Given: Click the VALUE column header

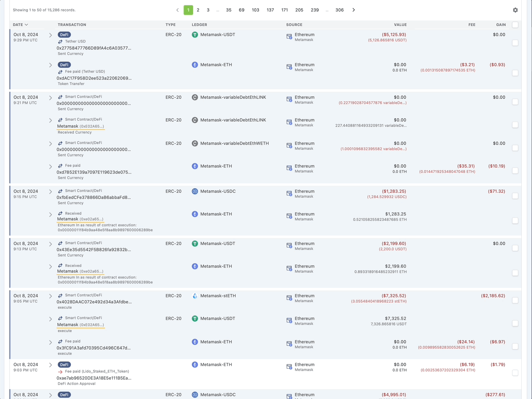Looking at the screenshot, I should pyautogui.click(x=400, y=25).
